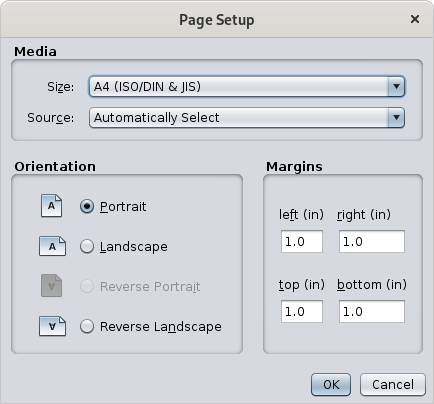Click the greyed Reverse Portrait page icon
The width and height of the screenshot is (434, 404).
(x=51, y=286)
